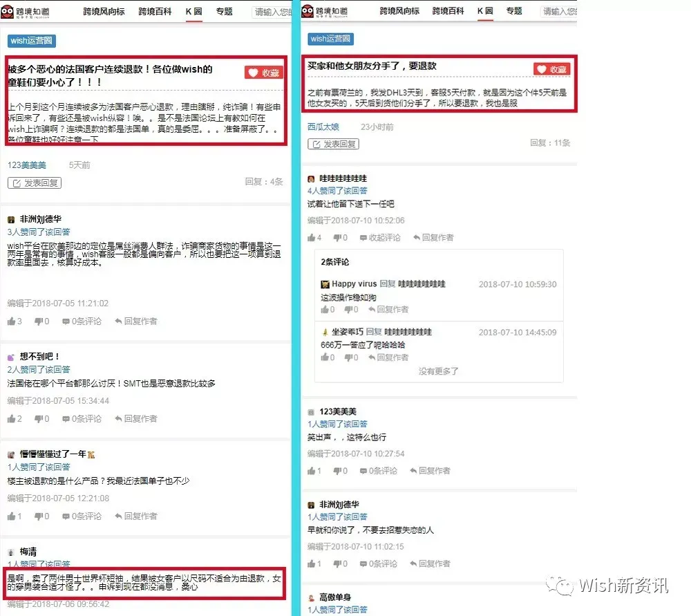Click 回复作者 on answer edited 2018-07-10 10:52:06
691x616 pixels.
pyautogui.click(x=433, y=238)
